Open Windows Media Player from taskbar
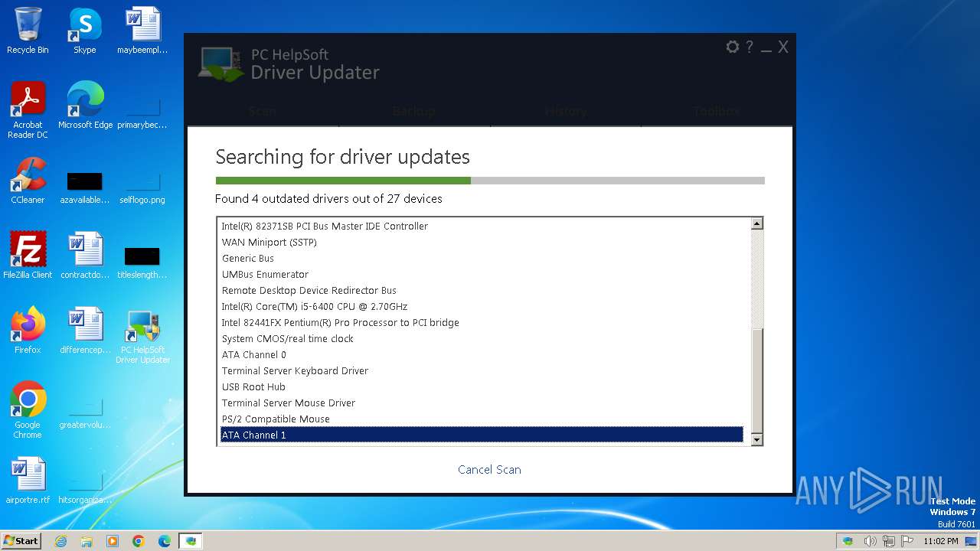 [113, 541]
